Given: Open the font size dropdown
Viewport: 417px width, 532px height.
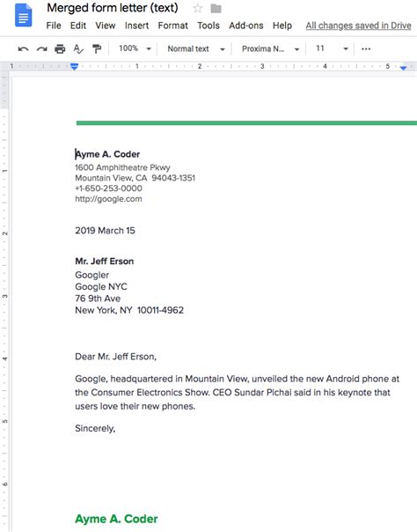Looking at the screenshot, I should (332, 48).
